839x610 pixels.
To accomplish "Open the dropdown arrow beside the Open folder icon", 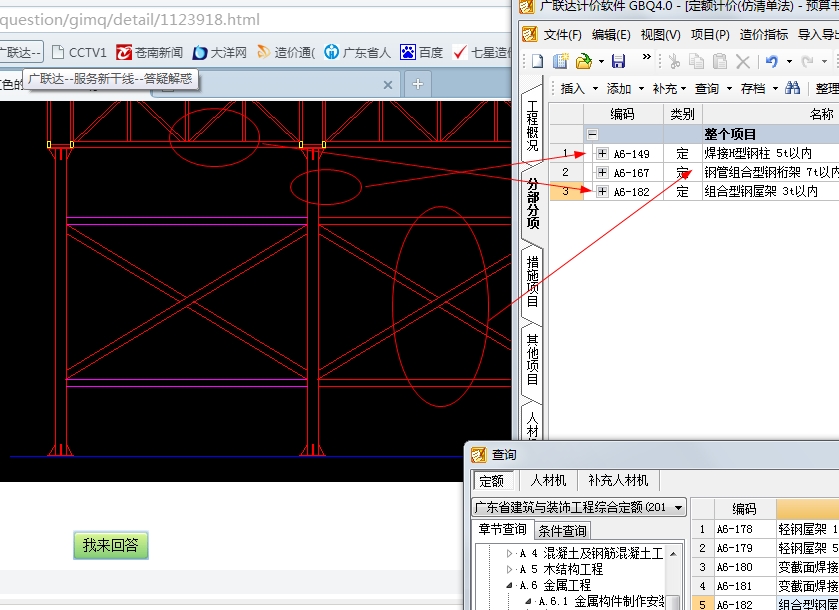I will pyautogui.click(x=601, y=62).
